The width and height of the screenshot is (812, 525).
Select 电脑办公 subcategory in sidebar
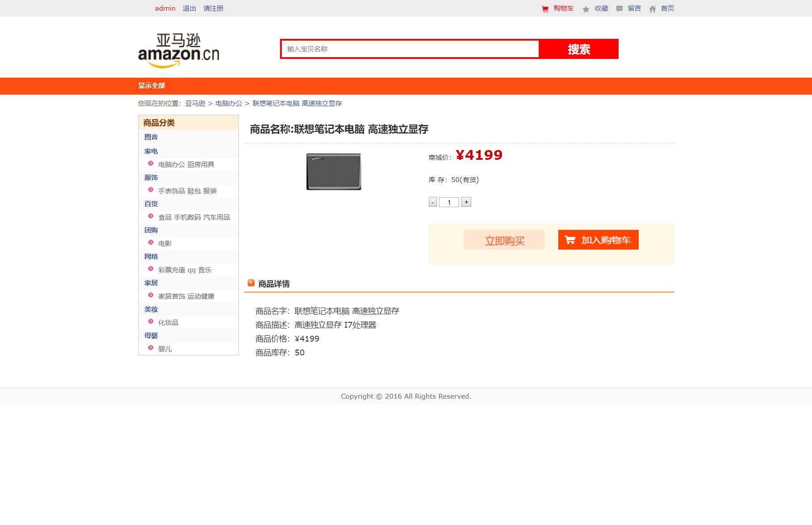[x=172, y=165]
